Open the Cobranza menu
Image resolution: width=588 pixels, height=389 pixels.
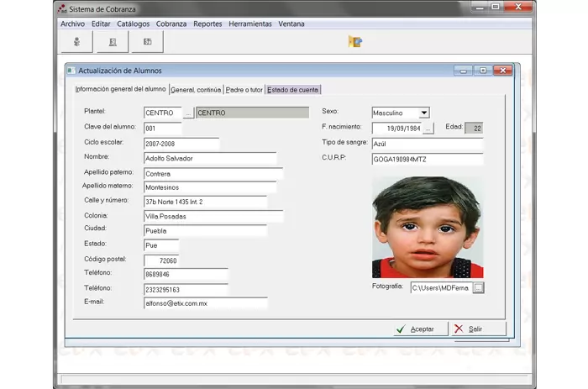(171, 24)
